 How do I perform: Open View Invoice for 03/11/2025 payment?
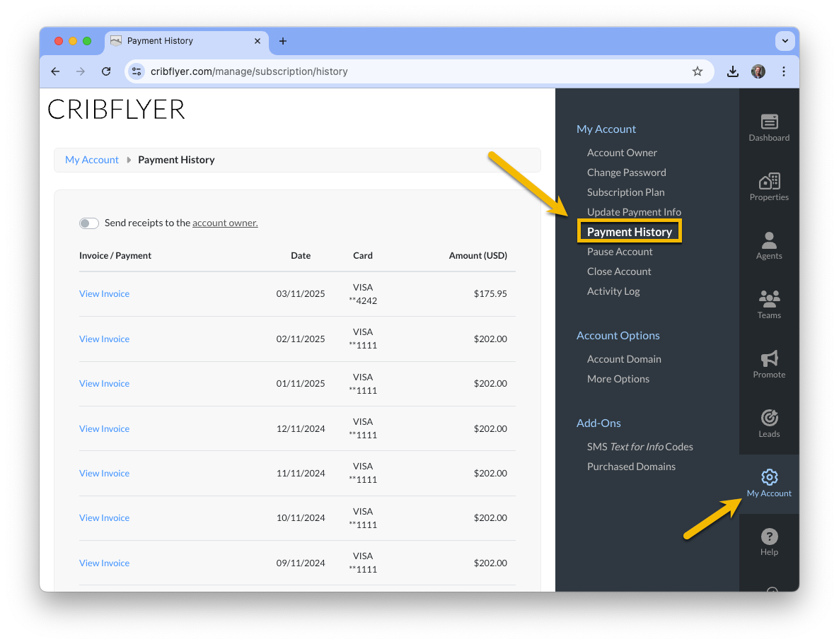(x=104, y=293)
